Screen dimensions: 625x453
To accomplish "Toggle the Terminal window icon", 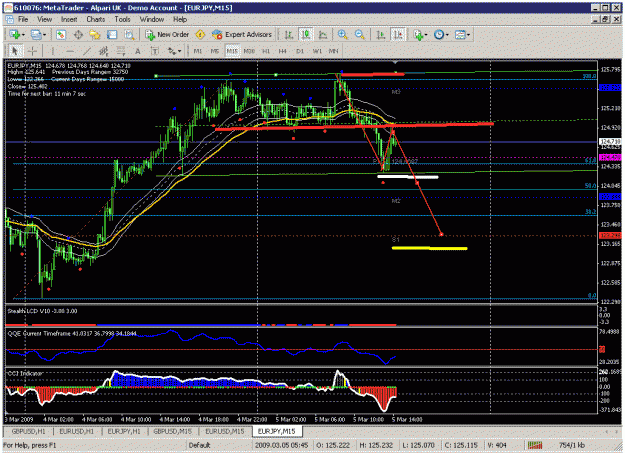I will pos(112,35).
